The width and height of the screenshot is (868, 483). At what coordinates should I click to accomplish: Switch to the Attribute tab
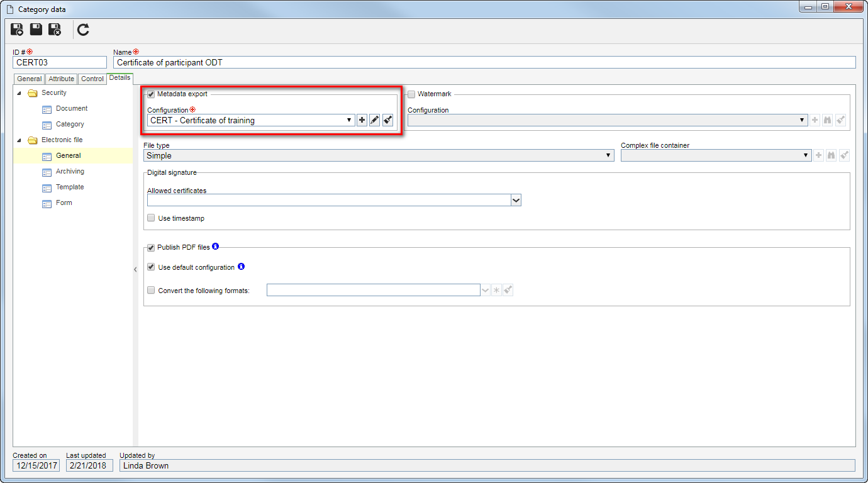click(x=61, y=79)
